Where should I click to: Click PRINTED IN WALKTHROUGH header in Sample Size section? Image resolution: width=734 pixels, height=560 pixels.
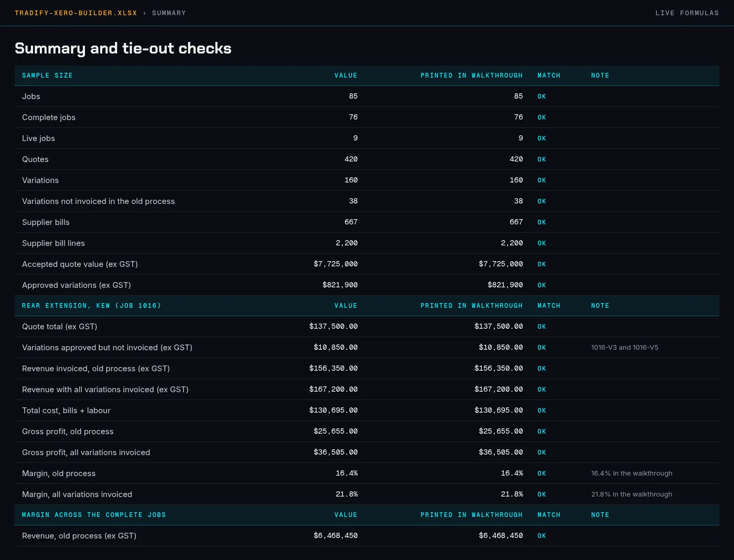point(471,76)
